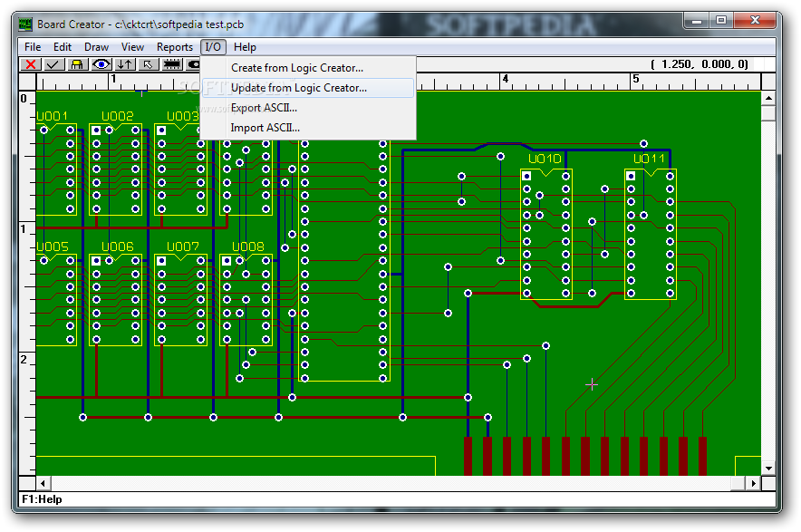Image resolution: width=801 pixels, height=532 pixels.
Task: Click the U006 component label
Action: (x=118, y=247)
